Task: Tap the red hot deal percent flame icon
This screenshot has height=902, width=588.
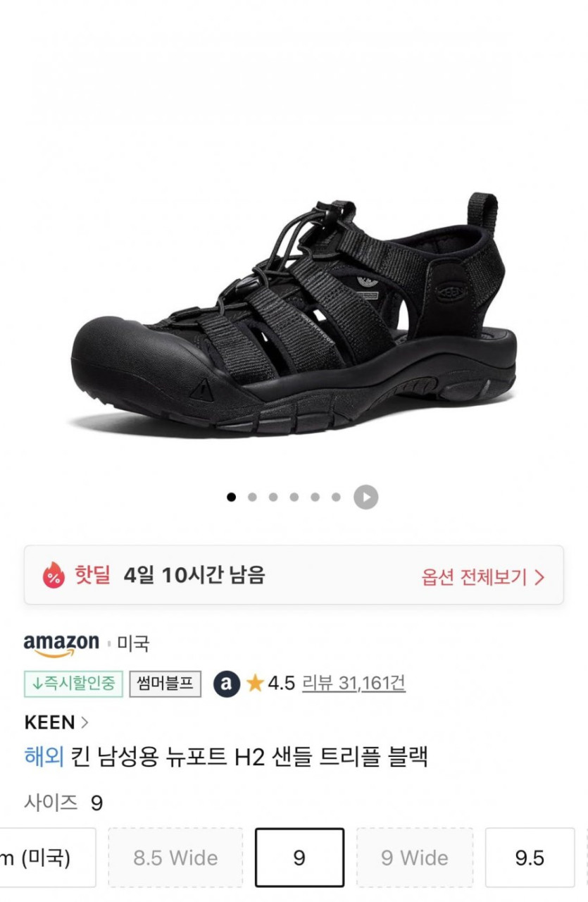Action: click(53, 575)
